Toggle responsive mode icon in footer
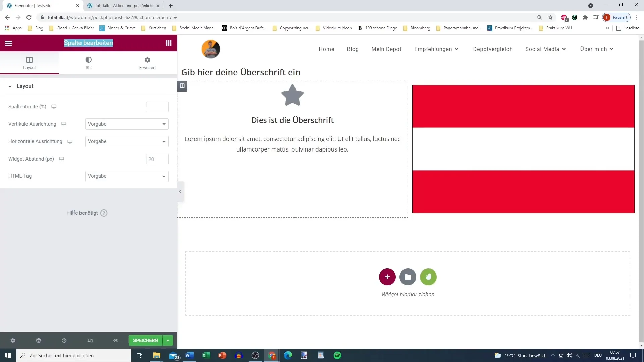 (x=90, y=340)
